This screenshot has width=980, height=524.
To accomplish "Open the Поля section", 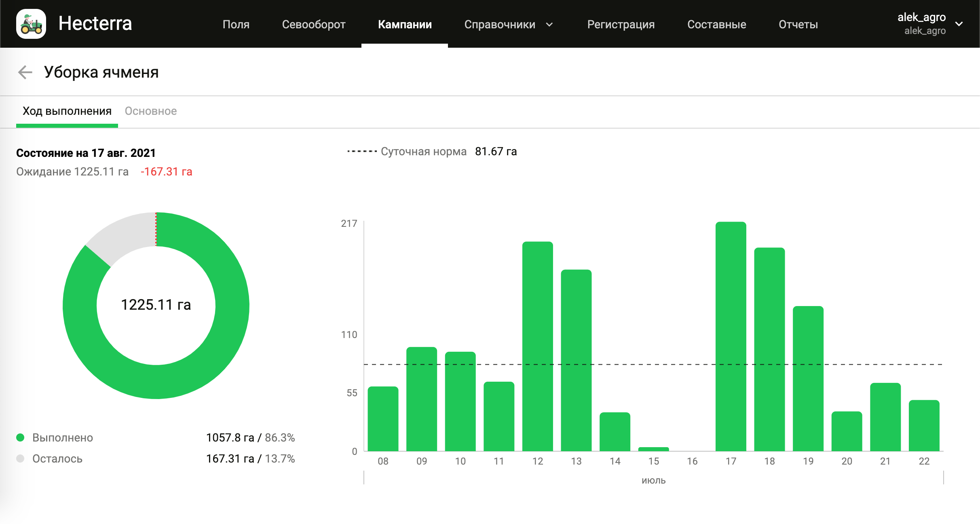I will click(236, 25).
